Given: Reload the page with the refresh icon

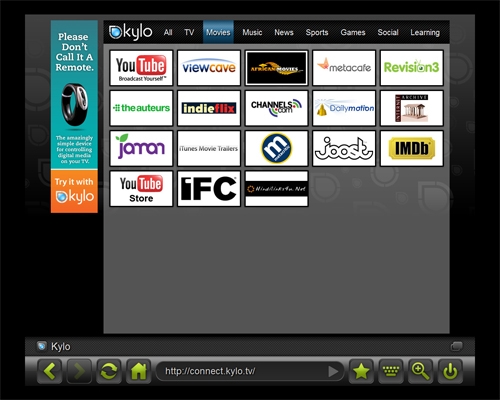Looking at the screenshot, I should (109, 371).
